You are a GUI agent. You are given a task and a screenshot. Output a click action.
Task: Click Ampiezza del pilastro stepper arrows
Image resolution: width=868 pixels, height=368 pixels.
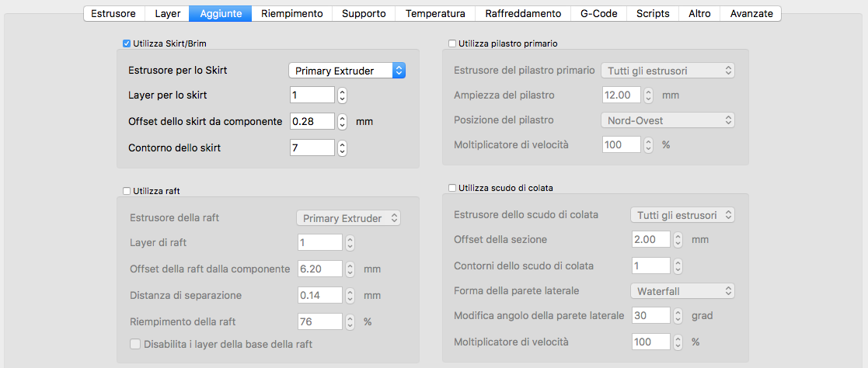(x=648, y=95)
